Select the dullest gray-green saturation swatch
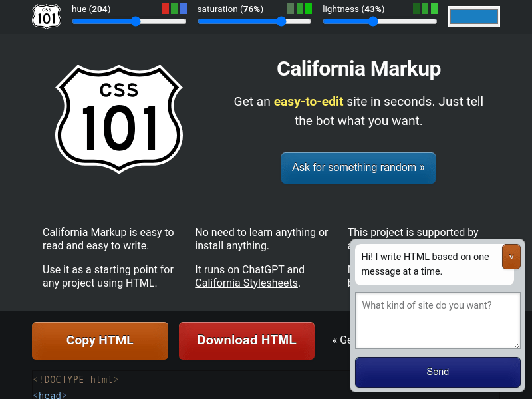 tap(291, 9)
